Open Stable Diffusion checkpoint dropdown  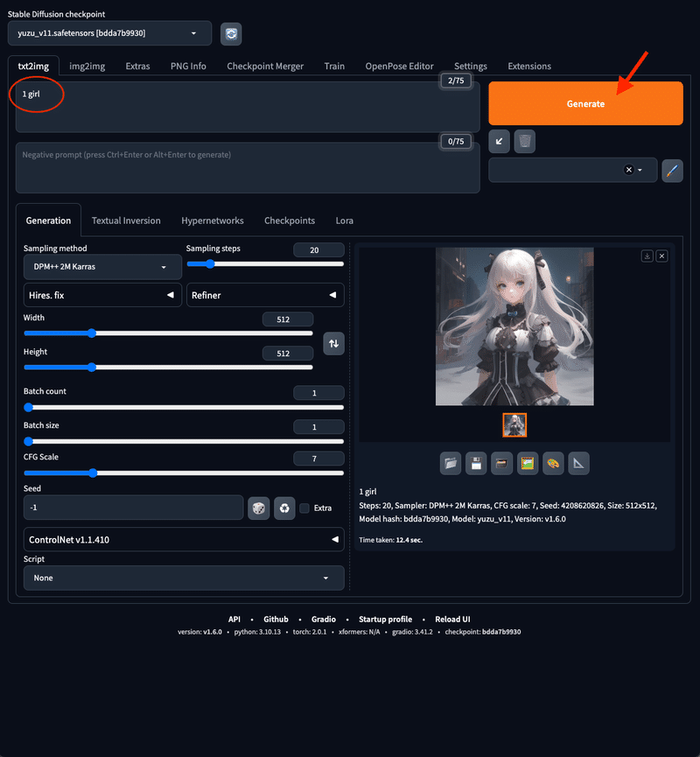[109, 33]
